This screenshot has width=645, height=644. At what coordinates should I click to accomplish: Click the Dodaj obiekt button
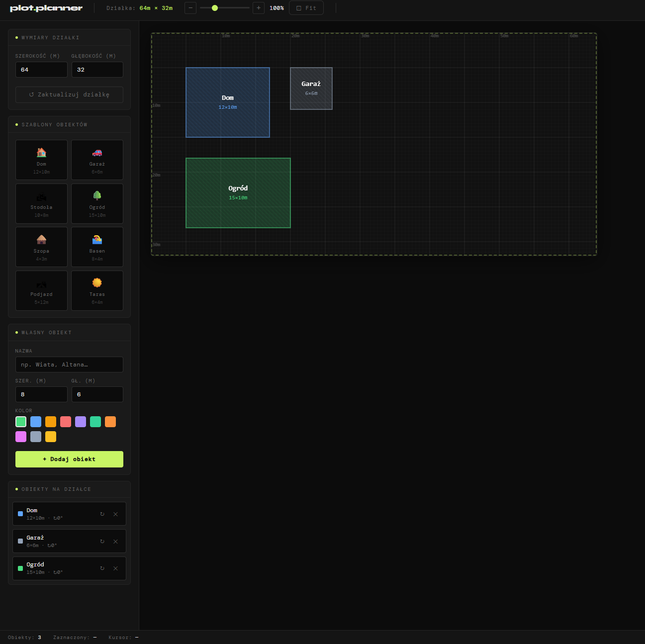click(x=69, y=459)
